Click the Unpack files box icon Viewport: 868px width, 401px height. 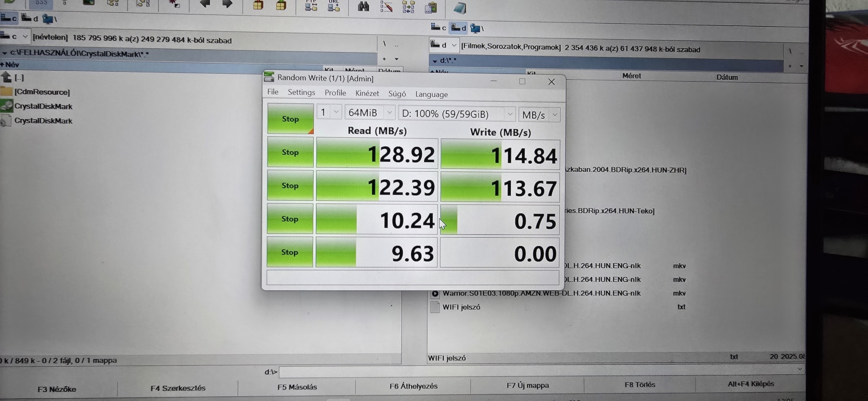point(281,5)
